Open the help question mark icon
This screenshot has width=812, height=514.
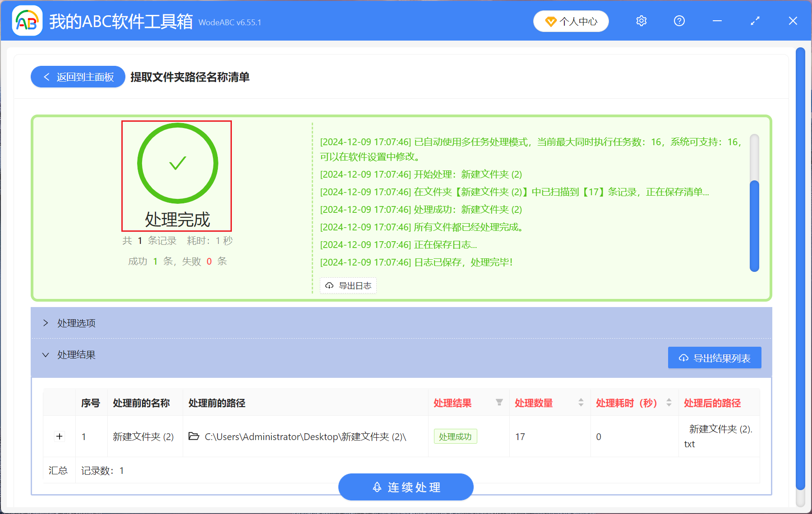(679, 21)
